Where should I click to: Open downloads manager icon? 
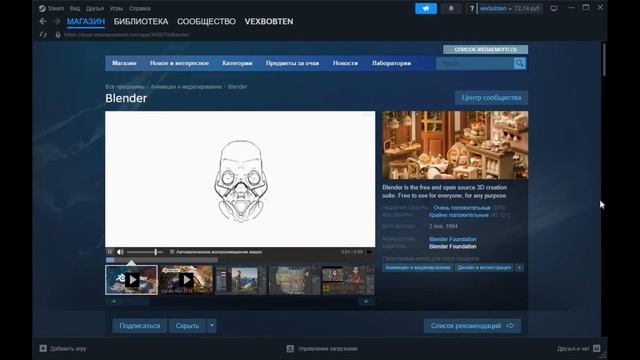[290, 348]
